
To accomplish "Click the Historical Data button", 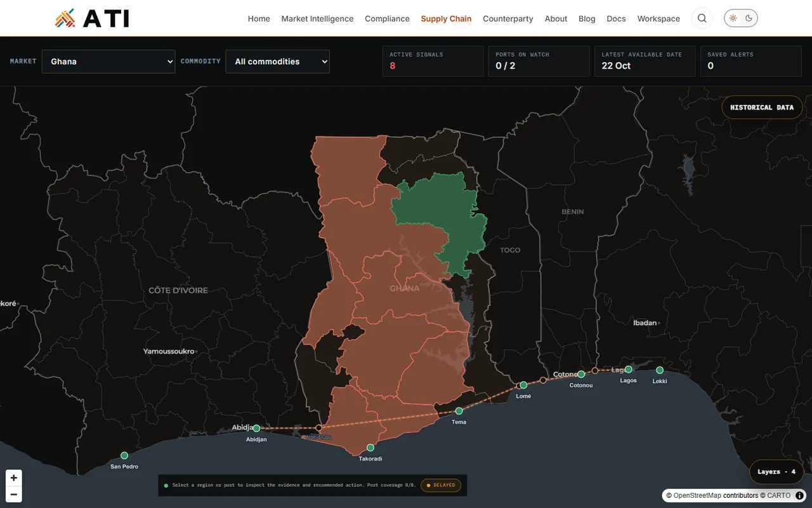I will 762,107.
